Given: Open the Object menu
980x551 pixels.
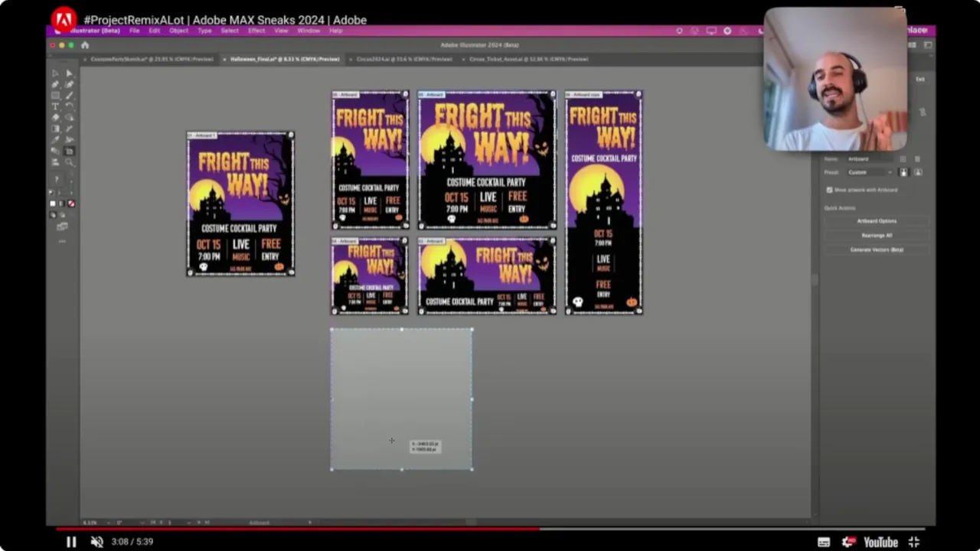Looking at the screenshot, I should [179, 31].
